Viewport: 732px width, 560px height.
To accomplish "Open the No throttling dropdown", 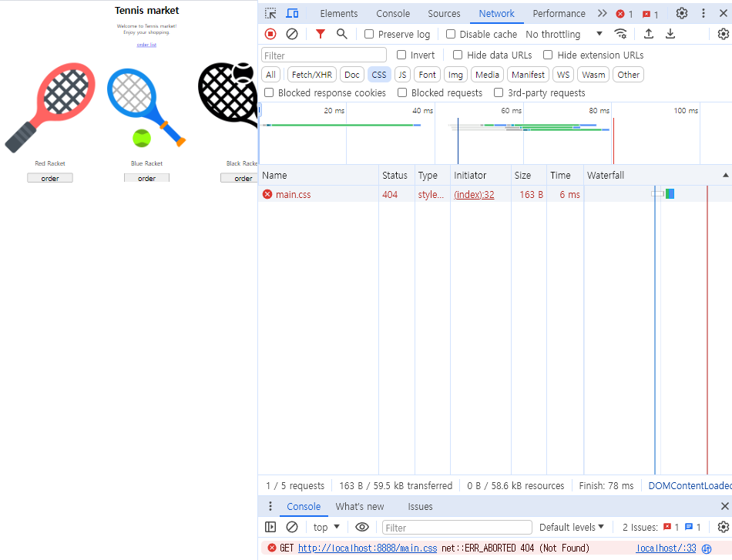I will point(563,34).
